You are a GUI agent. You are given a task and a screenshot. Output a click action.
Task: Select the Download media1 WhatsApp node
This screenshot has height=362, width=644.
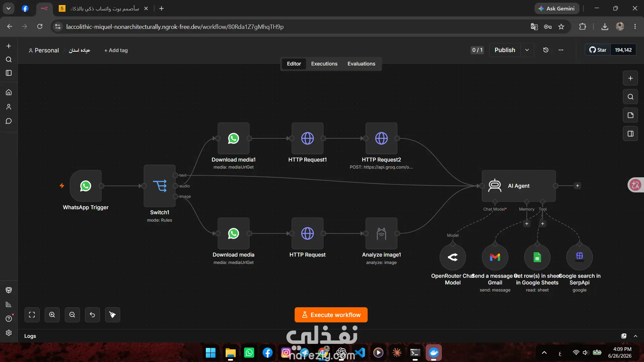233,138
